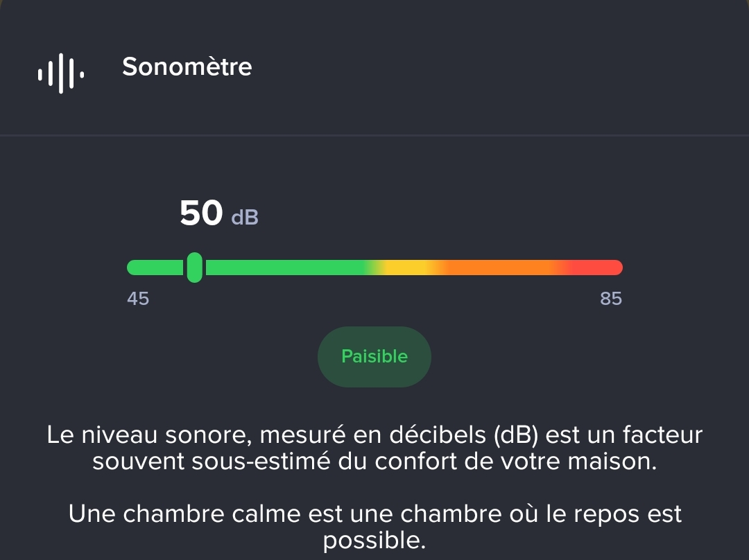Click the line starting "Le niveau sonore"
The image size is (749, 560).
374,435
